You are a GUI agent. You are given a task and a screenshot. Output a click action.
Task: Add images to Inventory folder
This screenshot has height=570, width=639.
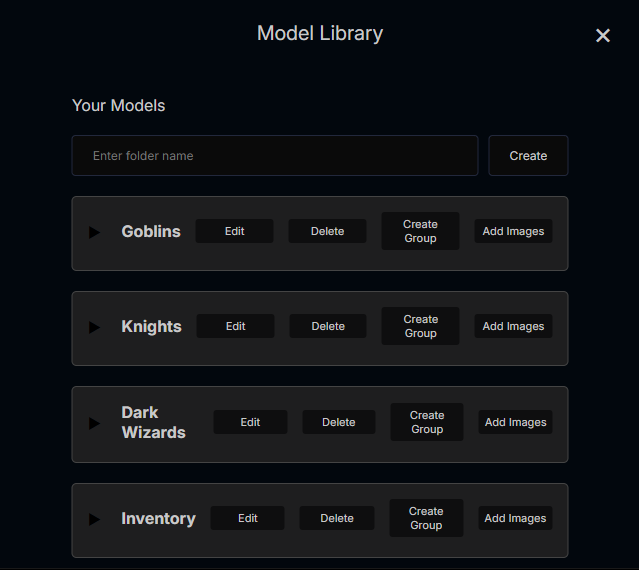(515, 518)
